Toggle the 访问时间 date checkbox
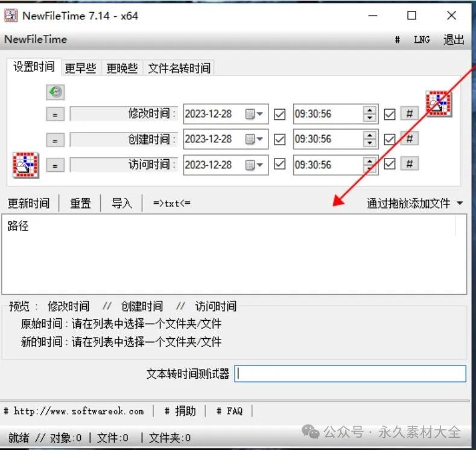The width and height of the screenshot is (476, 451). click(279, 164)
